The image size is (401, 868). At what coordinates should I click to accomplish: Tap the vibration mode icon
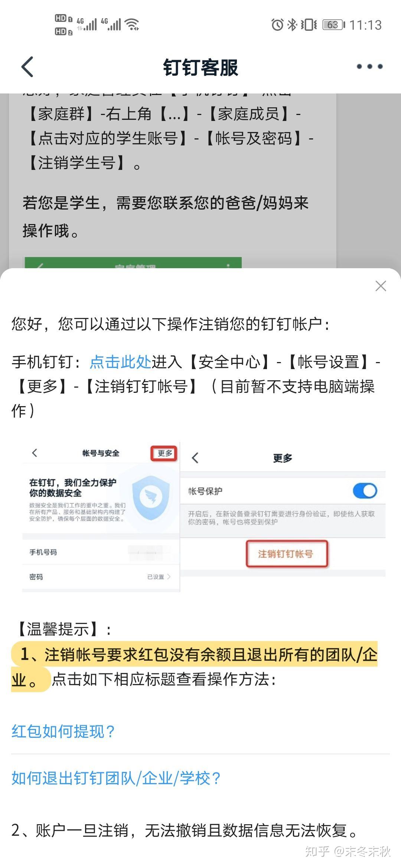click(x=309, y=25)
